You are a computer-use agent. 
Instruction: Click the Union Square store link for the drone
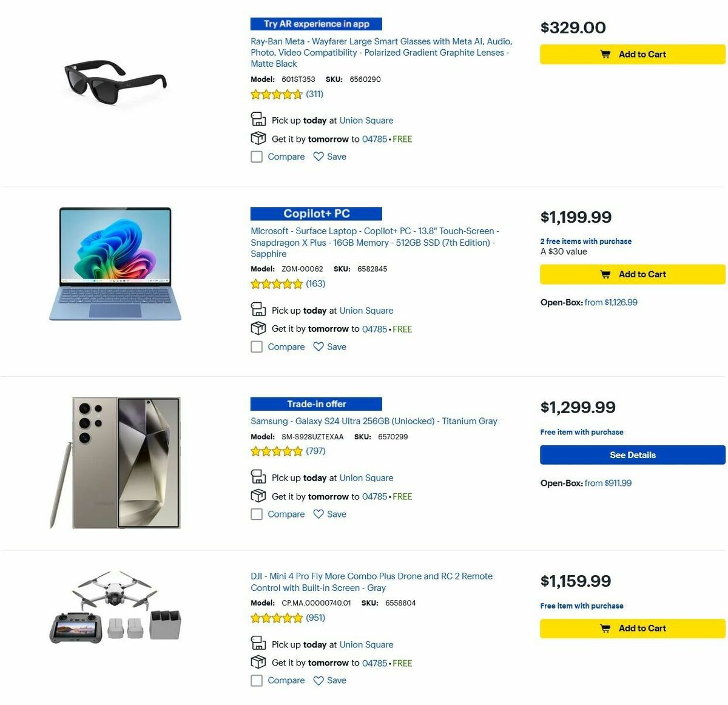366,644
